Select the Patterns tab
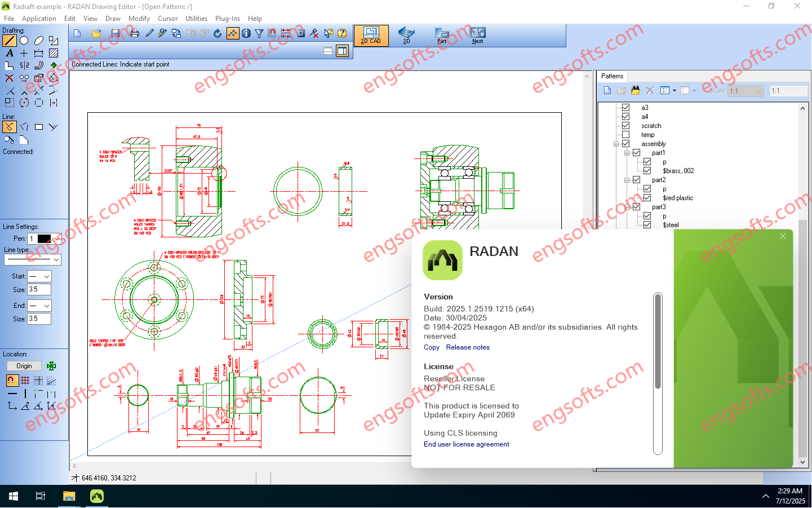This screenshot has width=812, height=508. click(x=612, y=76)
